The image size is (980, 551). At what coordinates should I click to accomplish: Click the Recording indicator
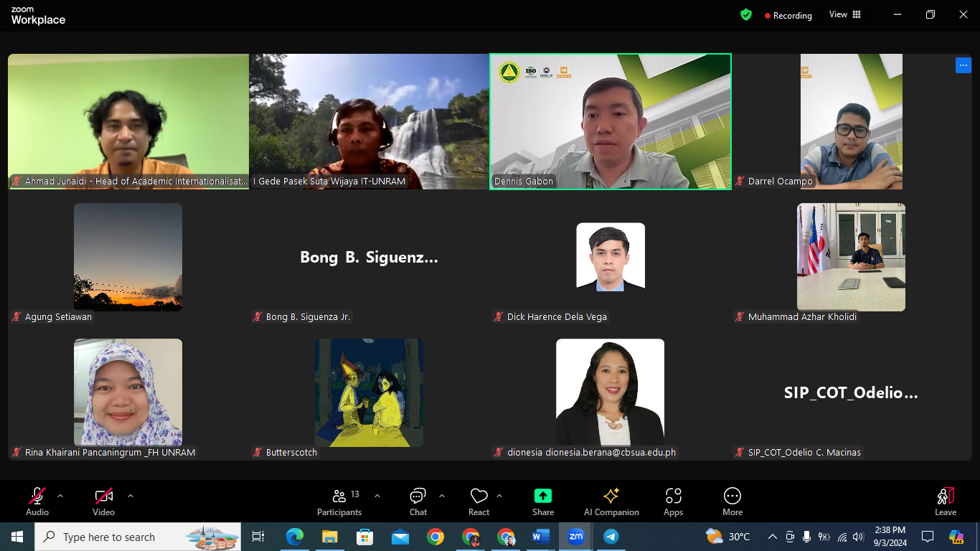[x=788, y=16]
